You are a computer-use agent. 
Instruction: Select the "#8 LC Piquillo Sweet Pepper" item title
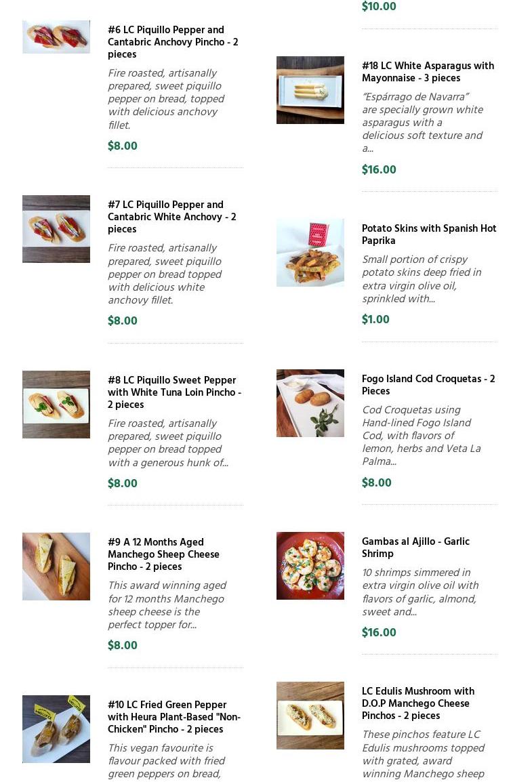click(174, 392)
